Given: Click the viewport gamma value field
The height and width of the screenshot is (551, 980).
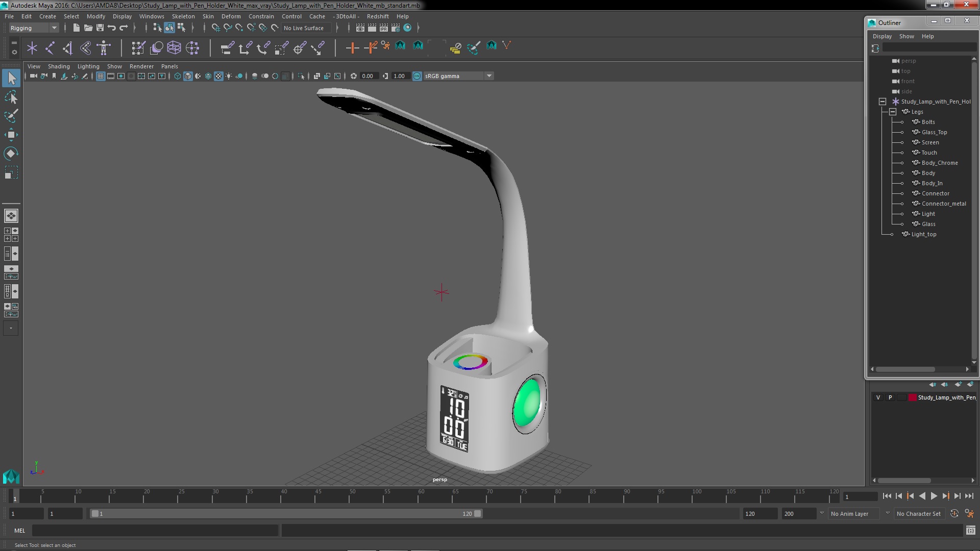Looking at the screenshot, I should [x=401, y=76].
